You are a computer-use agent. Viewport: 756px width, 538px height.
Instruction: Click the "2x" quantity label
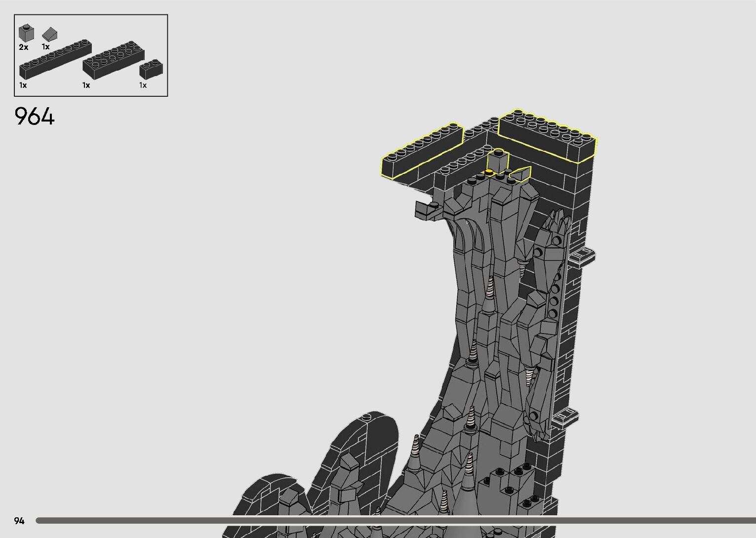(24, 47)
